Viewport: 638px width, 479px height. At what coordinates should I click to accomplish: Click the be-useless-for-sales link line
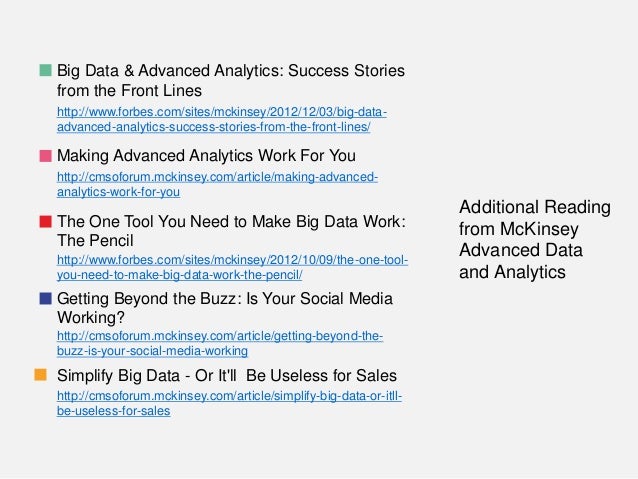click(114, 411)
